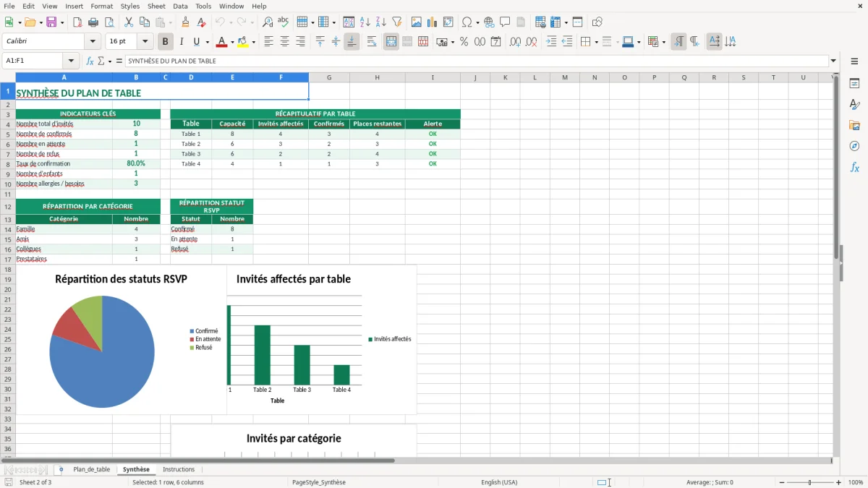868x488 pixels.
Task: Click the Save document icon
Action: [51, 22]
